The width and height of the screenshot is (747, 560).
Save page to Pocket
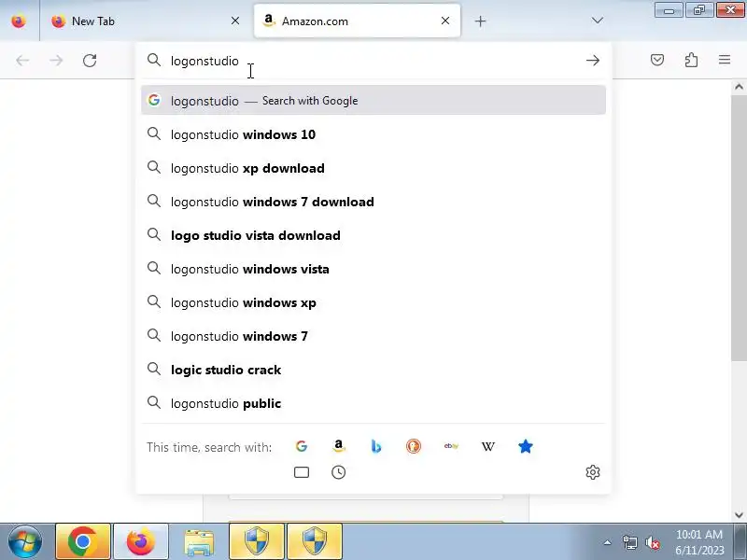[657, 60]
